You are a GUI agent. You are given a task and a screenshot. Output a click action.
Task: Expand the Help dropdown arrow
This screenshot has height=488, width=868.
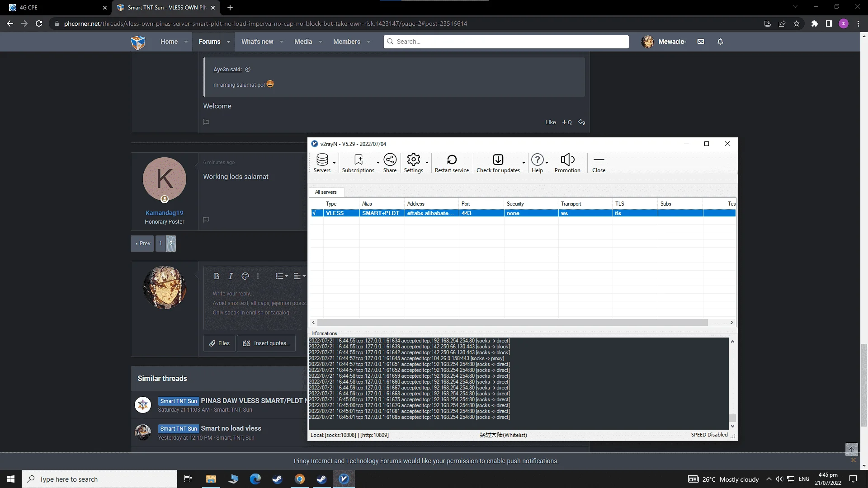pyautogui.click(x=547, y=163)
